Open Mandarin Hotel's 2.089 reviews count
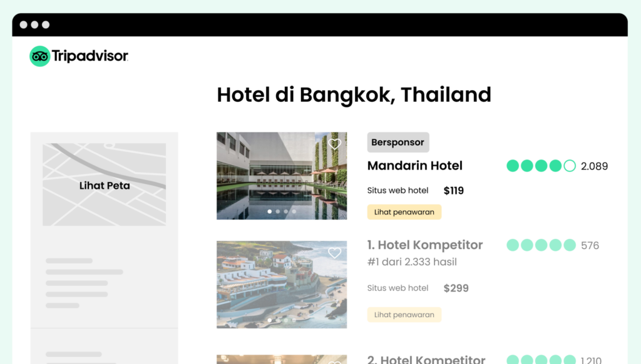This screenshot has width=641, height=364. 594,166
